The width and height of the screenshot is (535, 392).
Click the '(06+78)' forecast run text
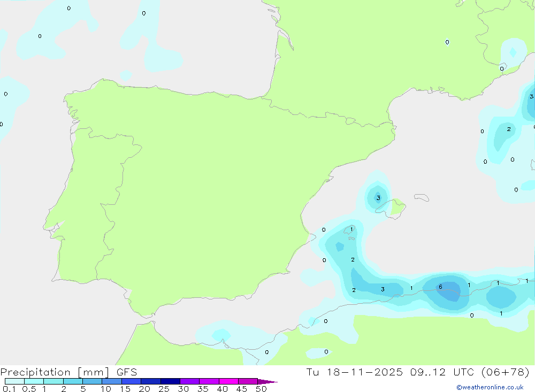click(506, 372)
